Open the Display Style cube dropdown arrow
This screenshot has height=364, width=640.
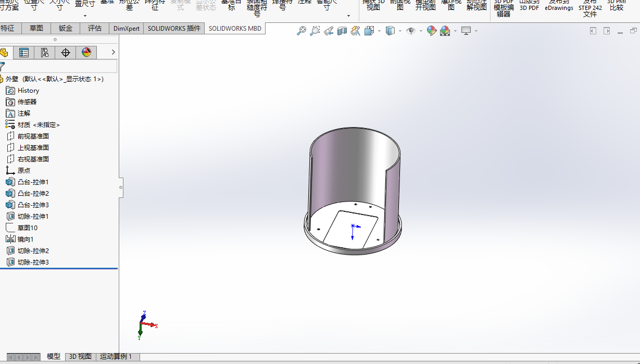click(400, 31)
